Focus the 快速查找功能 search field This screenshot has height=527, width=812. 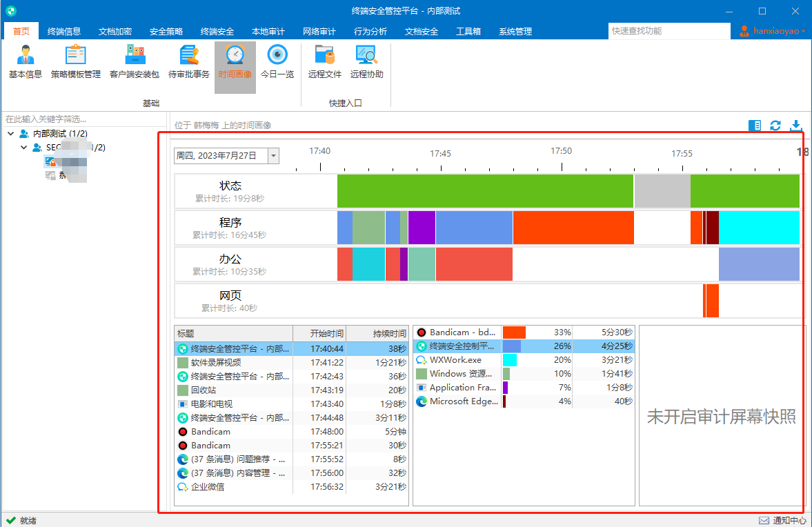669,31
